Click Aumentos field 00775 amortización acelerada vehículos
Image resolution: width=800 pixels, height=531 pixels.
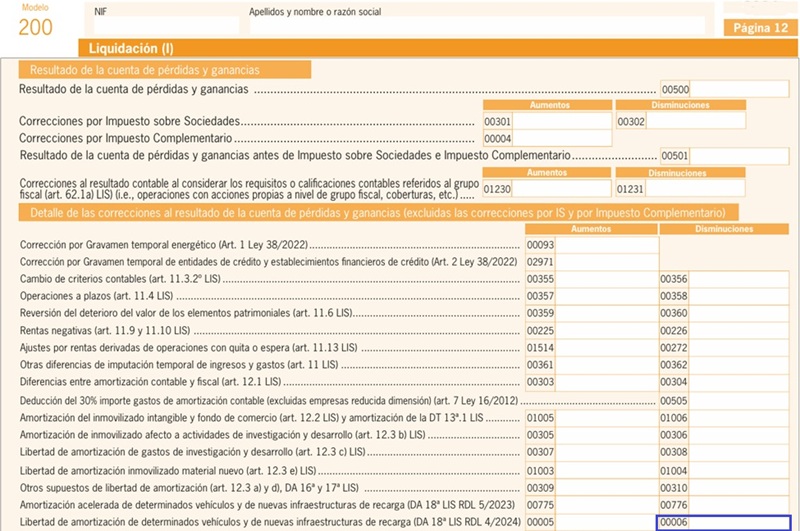point(606,505)
